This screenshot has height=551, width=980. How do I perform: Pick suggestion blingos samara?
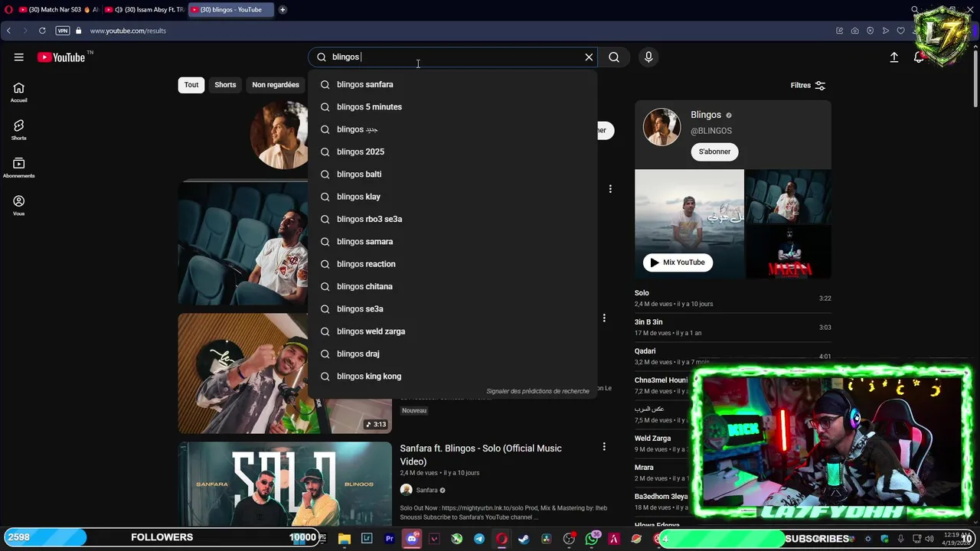point(452,242)
